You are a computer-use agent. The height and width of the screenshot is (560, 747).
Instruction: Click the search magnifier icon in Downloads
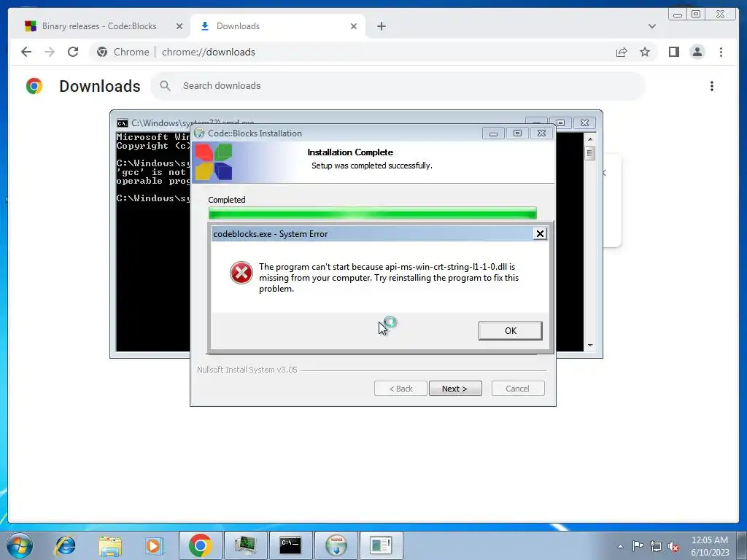pos(165,86)
